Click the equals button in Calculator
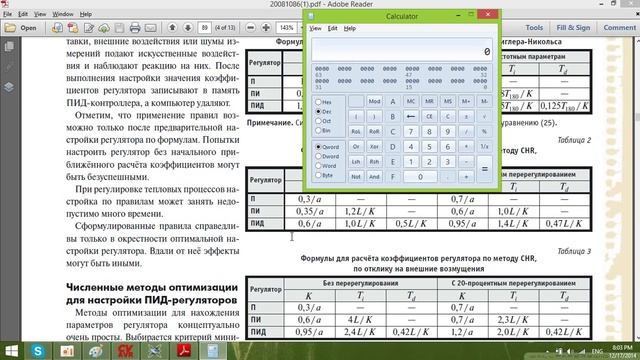 pos(484,169)
